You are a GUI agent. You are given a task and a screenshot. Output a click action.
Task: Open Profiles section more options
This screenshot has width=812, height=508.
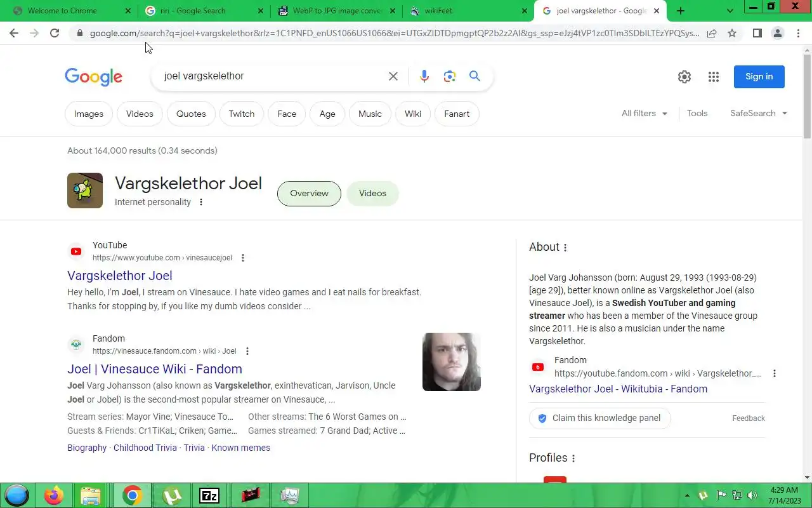573,458
